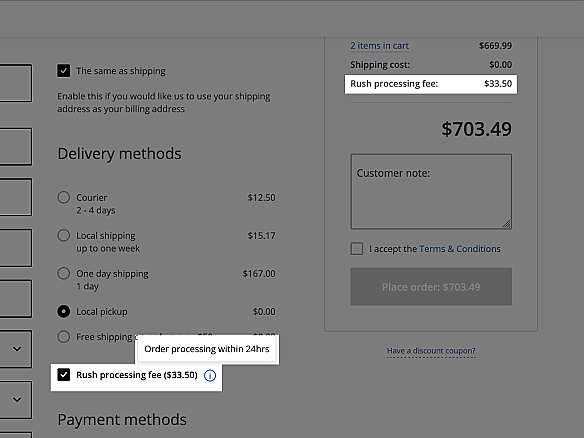
Task: Choose Local shipping delivery option
Action: tap(64, 235)
